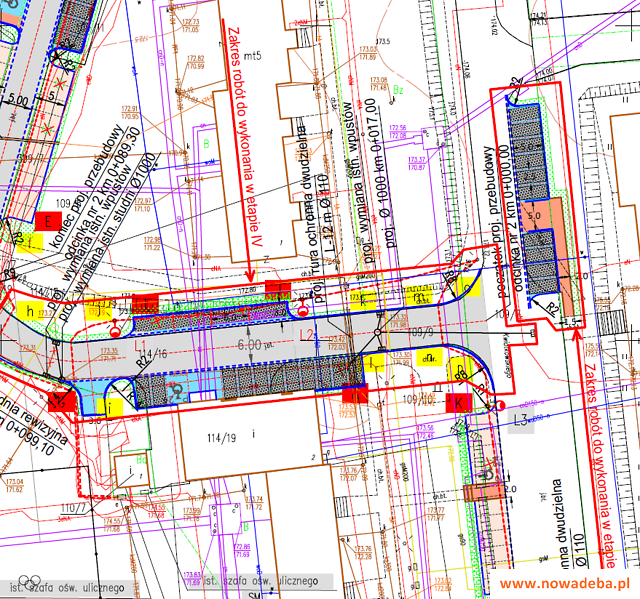Select the yellow marker labeled h
The height and width of the screenshot is (599, 640).
click(30, 311)
